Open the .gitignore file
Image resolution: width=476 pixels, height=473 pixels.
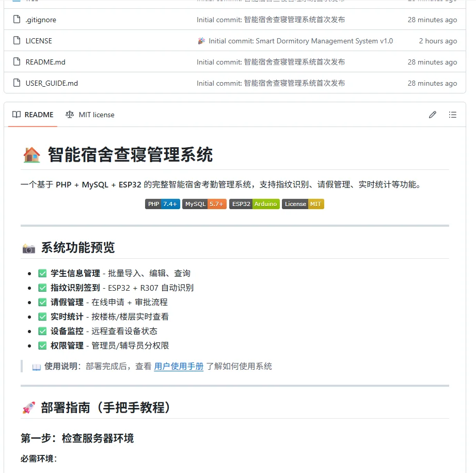[x=40, y=20]
